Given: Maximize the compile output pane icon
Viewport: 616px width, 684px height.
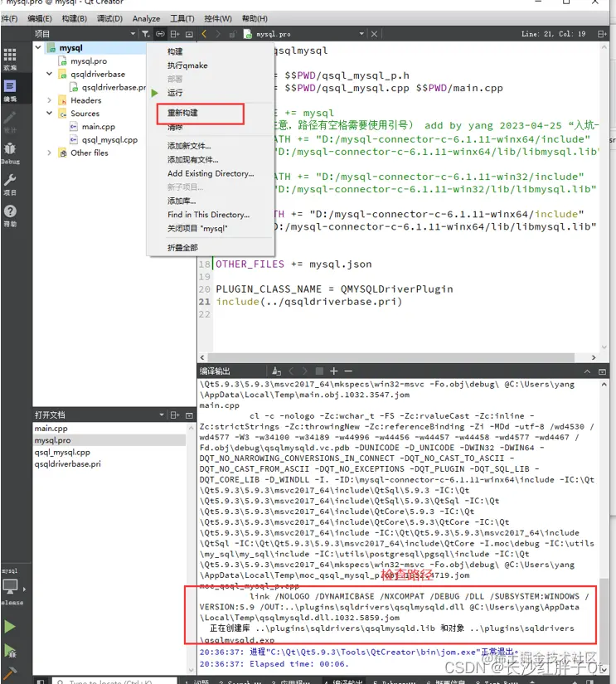Looking at the screenshot, I should click(602, 371).
